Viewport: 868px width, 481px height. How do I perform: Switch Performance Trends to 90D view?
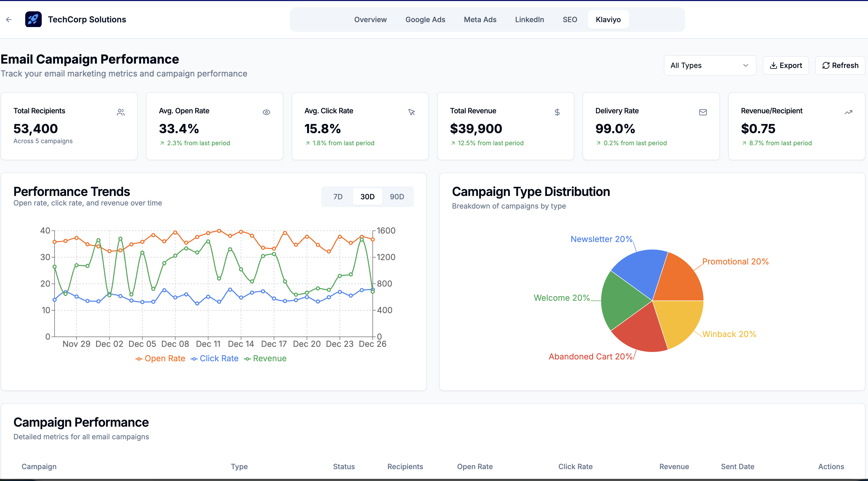point(397,196)
